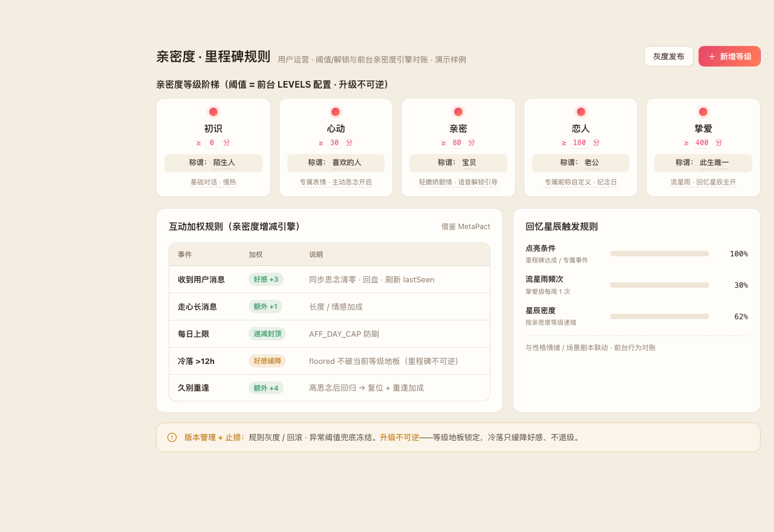Click the 额外 +4 badge
The image size is (774, 532).
tap(266, 388)
